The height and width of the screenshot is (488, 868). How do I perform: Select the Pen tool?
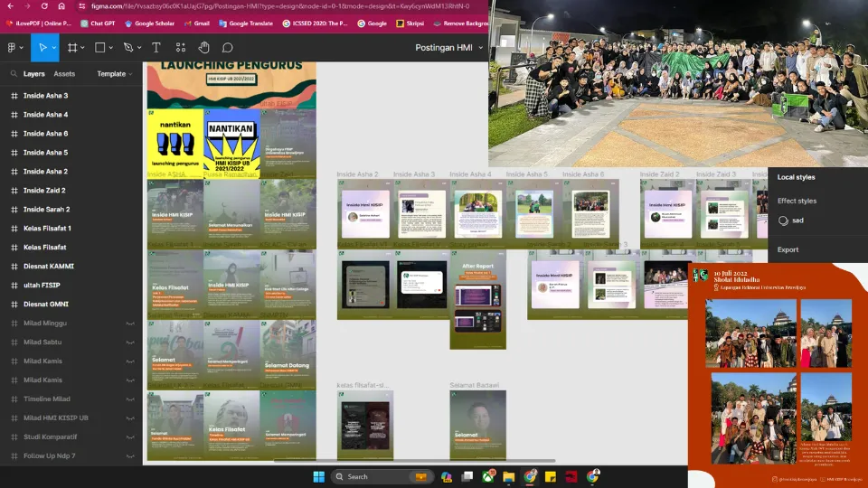(127, 47)
